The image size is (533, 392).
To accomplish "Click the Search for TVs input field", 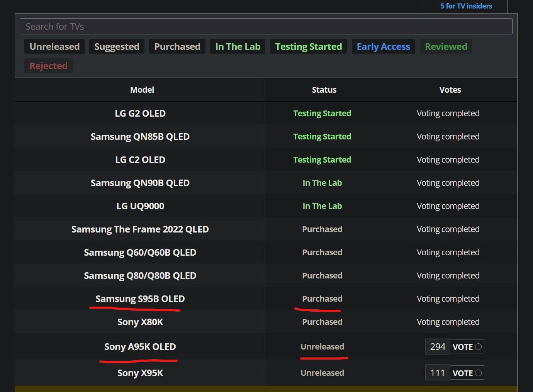I will coord(266,26).
